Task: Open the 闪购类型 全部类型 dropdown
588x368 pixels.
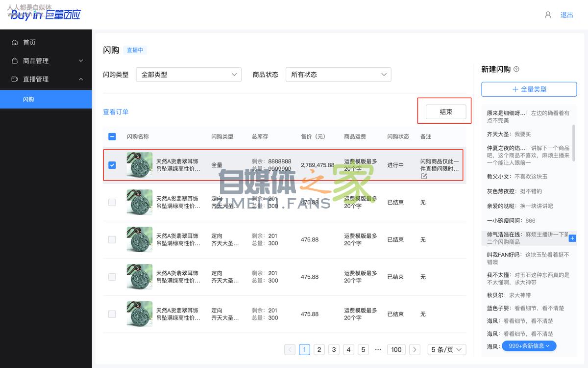Action: (x=189, y=74)
